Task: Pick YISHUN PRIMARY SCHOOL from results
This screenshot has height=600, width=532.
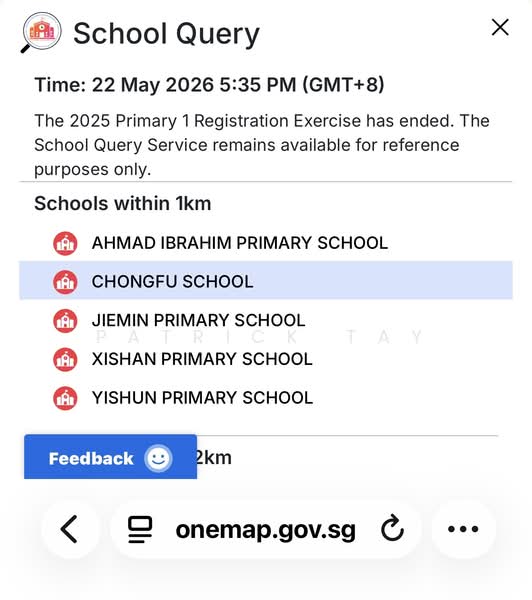Action: 266,398
